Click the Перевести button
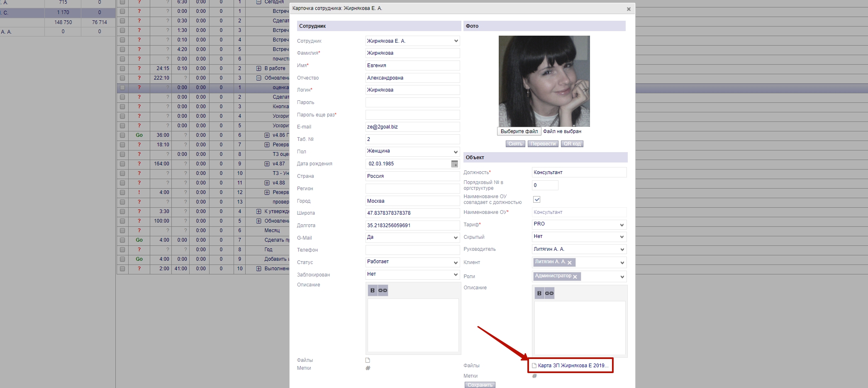This screenshot has width=868, height=388. click(543, 144)
